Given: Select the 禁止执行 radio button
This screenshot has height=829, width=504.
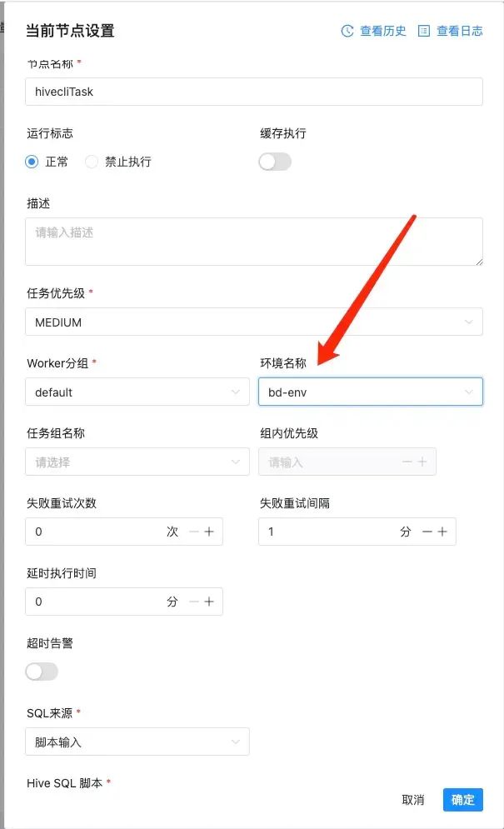Looking at the screenshot, I should tap(92, 162).
